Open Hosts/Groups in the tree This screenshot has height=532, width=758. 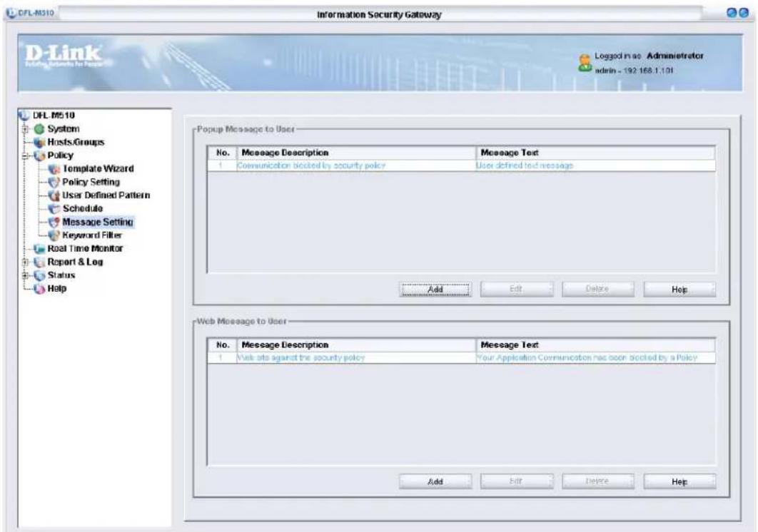[x=76, y=143]
